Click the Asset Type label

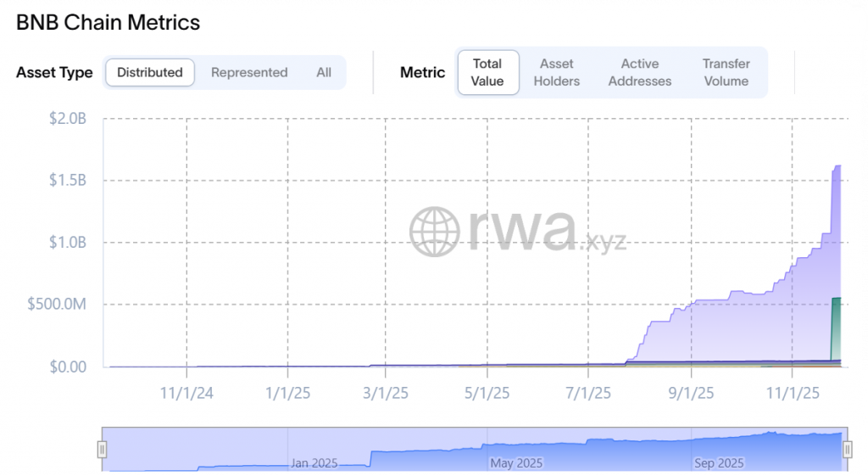pyautogui.click(x=54, y=73)
